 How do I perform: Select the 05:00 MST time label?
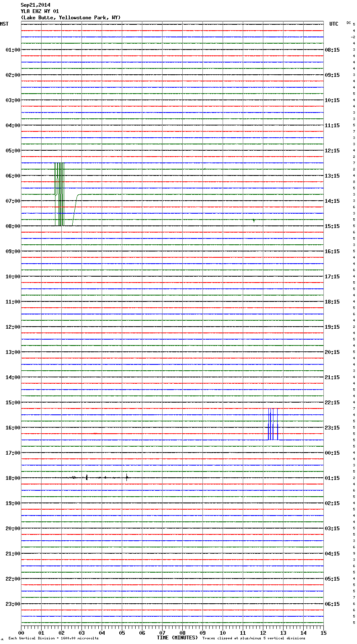pos(13,151)
